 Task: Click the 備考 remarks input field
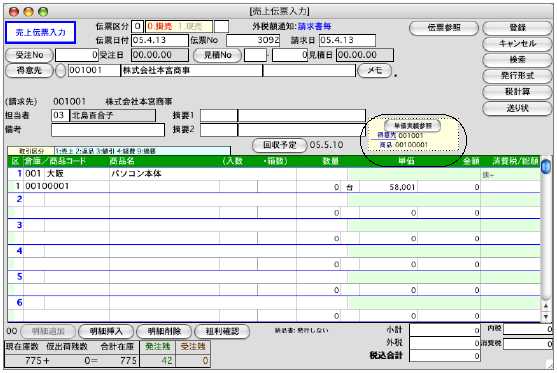pos(108,130)
